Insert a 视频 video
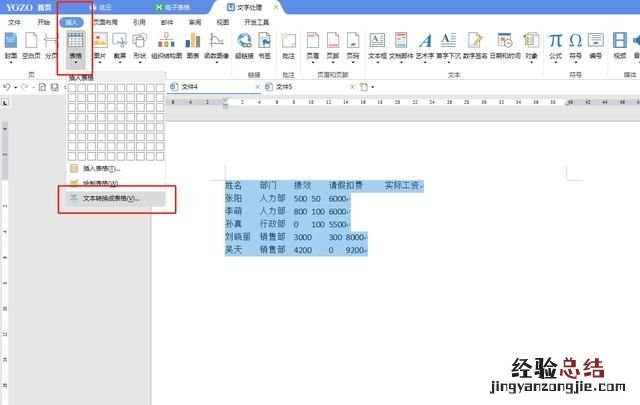 click(620, 41)
